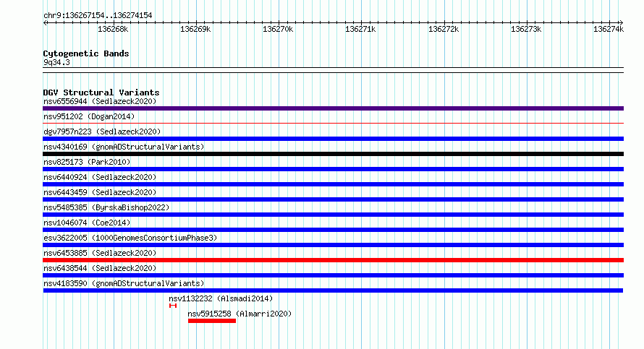This screenshot has height=349, width=644.
Task: Click the 136270k ruler tick label
Action: (278, 30)
